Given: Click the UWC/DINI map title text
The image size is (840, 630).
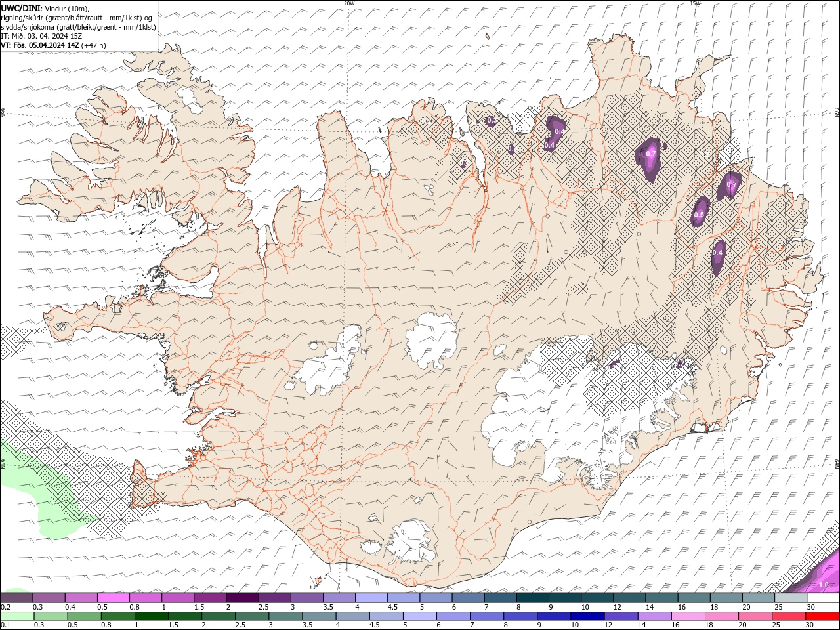Looking at the screenshot, I should coord(20,7).
